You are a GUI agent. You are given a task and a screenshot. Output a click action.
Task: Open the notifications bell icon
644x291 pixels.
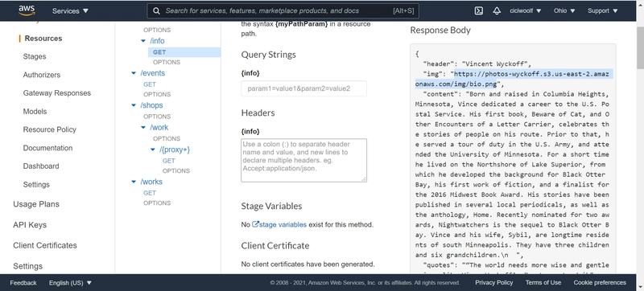pyautogui.click(x=497, y=11)
